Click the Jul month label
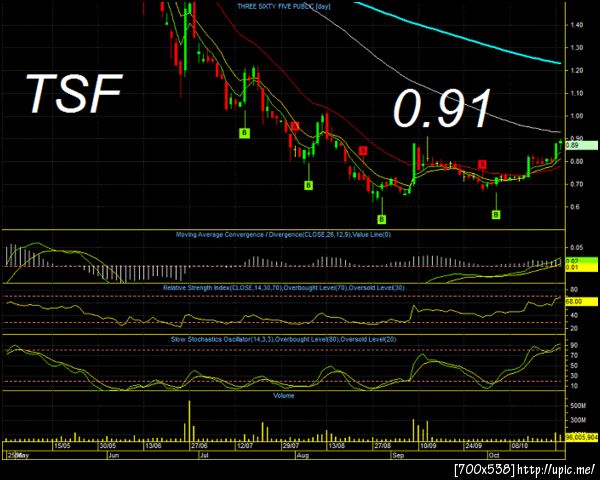This screenshot has height=480, width=600. click(204, 456)
